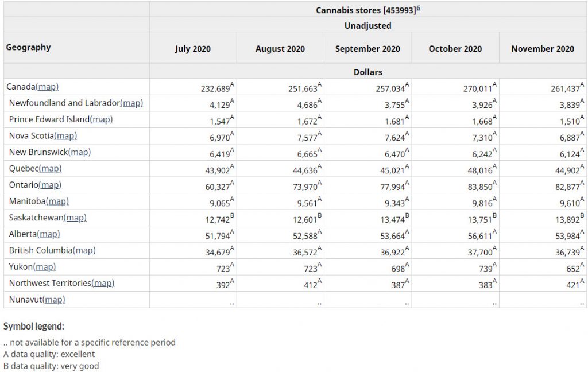
Task: Select the November 2020 column header
Action: point(543,49)
